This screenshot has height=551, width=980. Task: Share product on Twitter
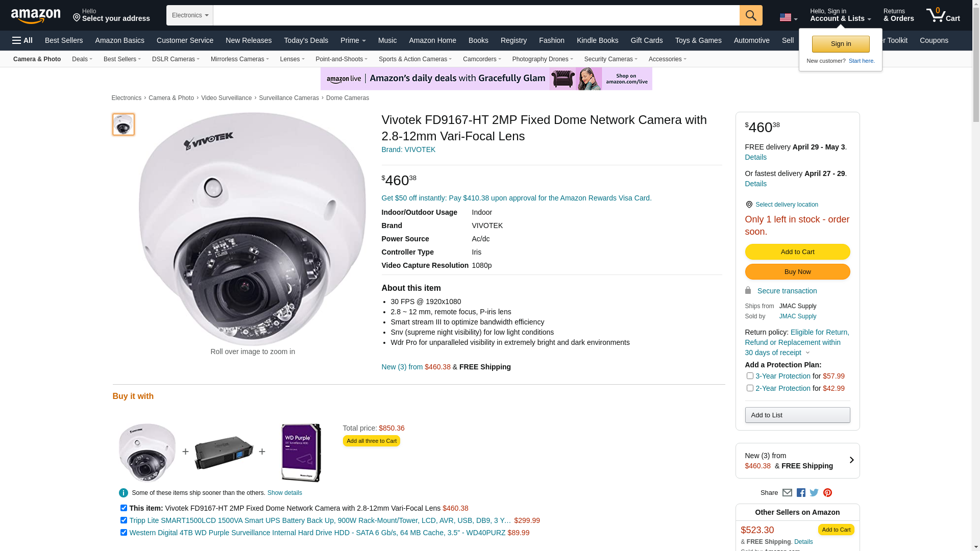click(814, 493)
